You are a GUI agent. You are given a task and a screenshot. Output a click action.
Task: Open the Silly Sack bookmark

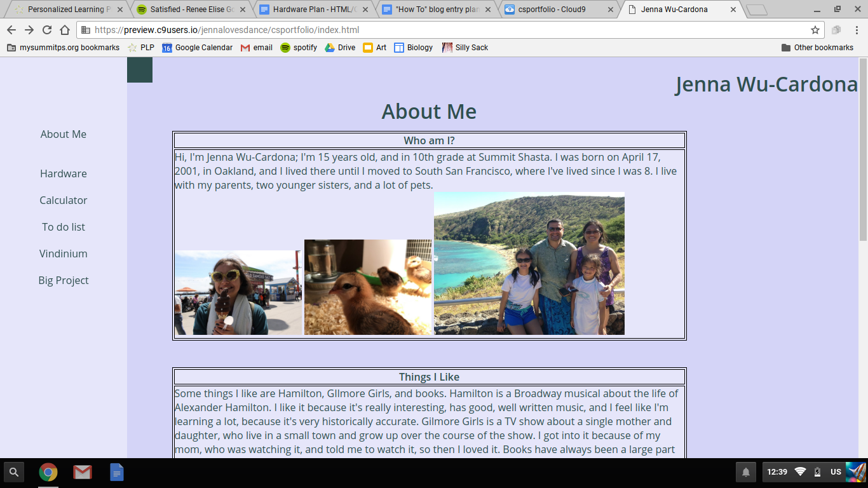click(x=465, y=48)
